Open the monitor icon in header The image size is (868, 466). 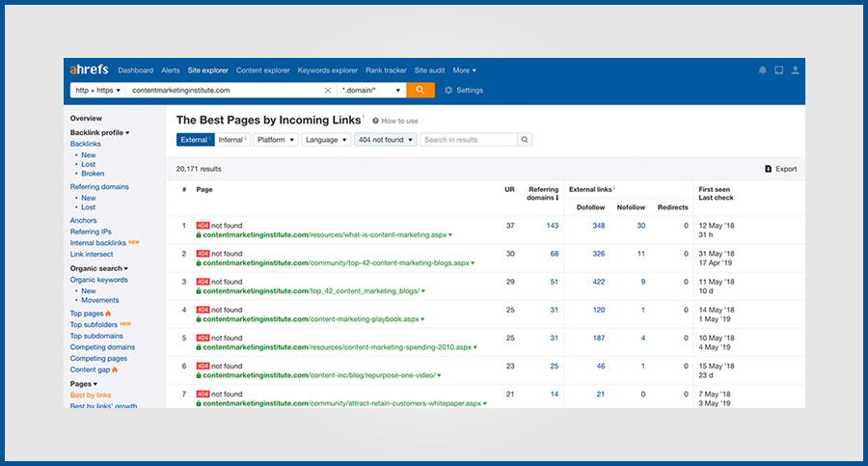[779, 70]
